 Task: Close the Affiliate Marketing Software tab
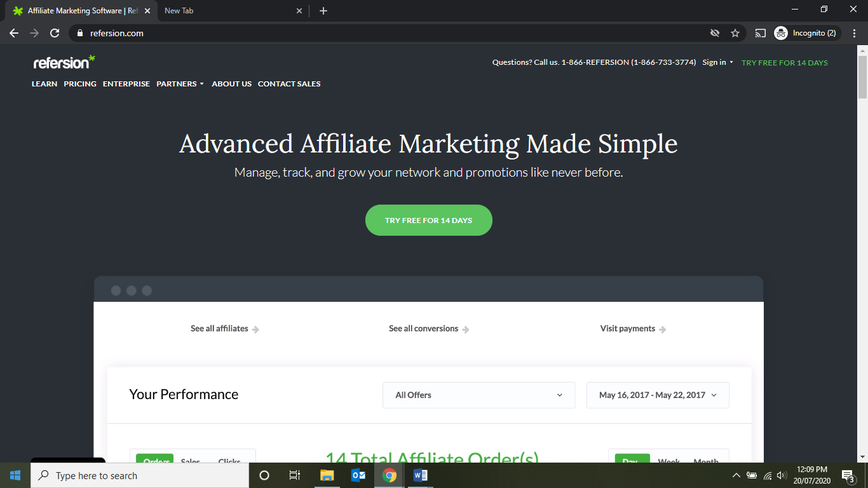pyautogui.click(x=147, y=11)
